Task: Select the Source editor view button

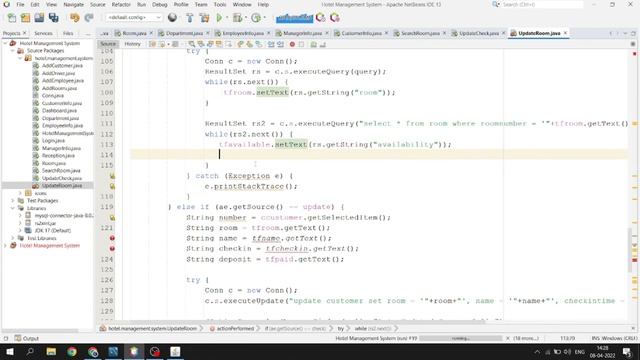Action: click(x=108, y=44)
